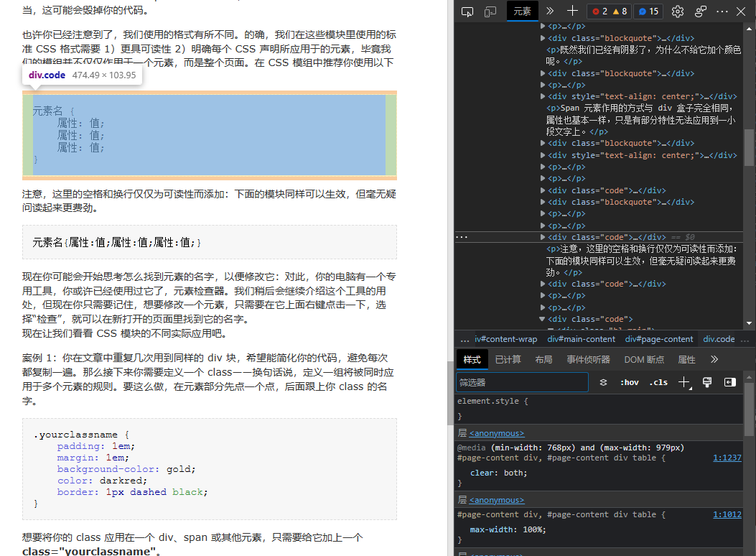Activate the inspect element picker icon
The image size is (756, 556).
click(x=467, y=11)
